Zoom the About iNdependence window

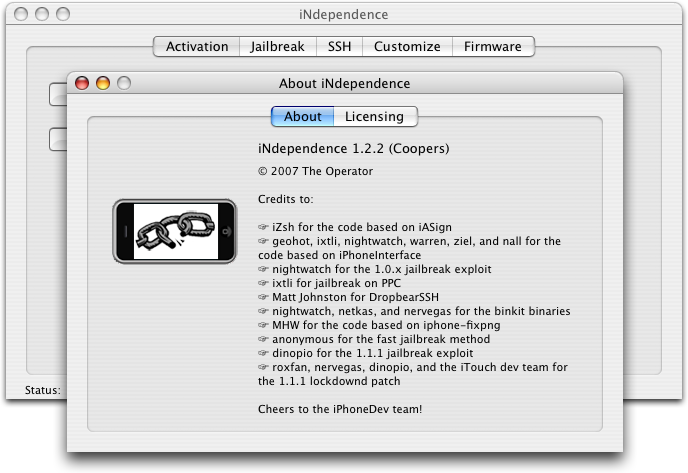(x=123, y=84)
